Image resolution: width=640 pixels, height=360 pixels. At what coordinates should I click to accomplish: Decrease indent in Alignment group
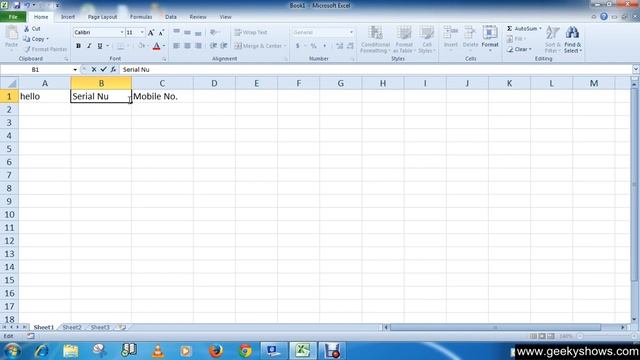213,46
